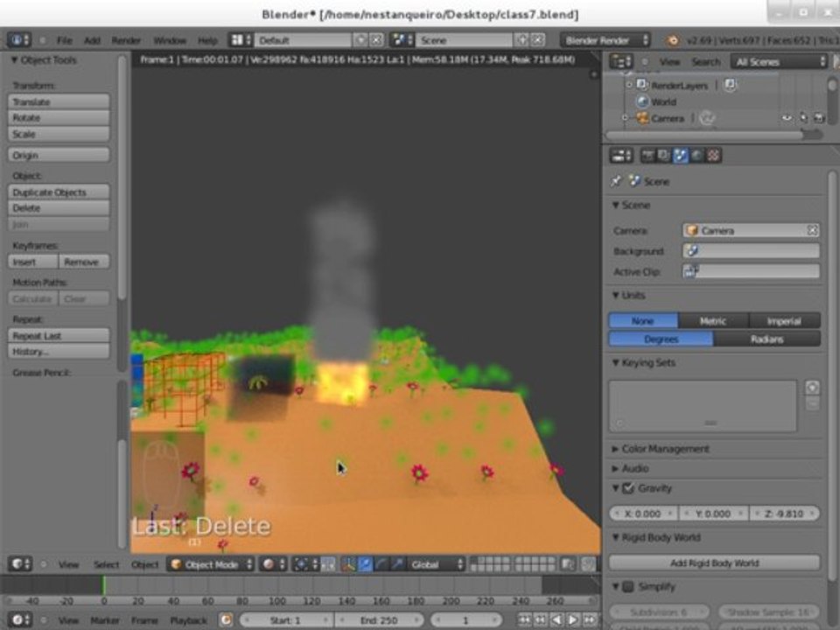Open the Object Mode dropdown
The width and height of the screenshot is (840, 630).
click(211, 564)
